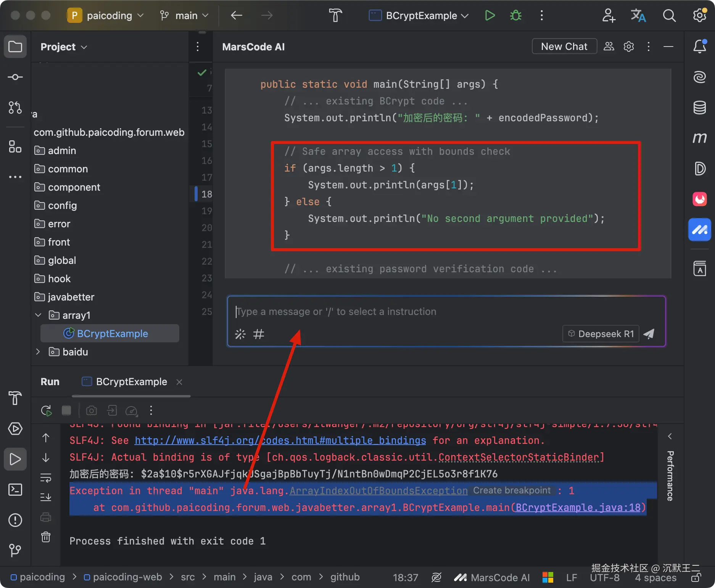This screenshot has height=588, width=715.
Task: Open the Build hammer tool window in the left sidebar
Action: click(x=15, y=398)
